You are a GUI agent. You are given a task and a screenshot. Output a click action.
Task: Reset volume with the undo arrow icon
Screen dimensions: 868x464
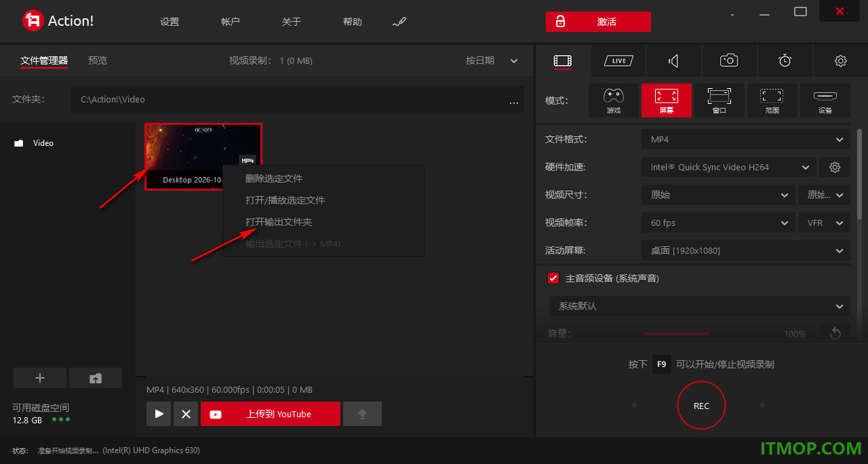pyautogui.click(x=835, y=333)
